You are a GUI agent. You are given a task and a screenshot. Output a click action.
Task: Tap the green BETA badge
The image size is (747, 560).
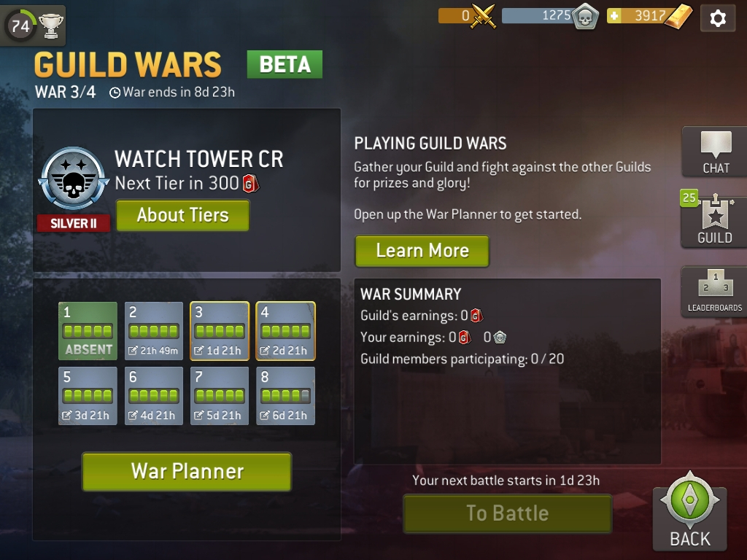[x=285, y=64]
